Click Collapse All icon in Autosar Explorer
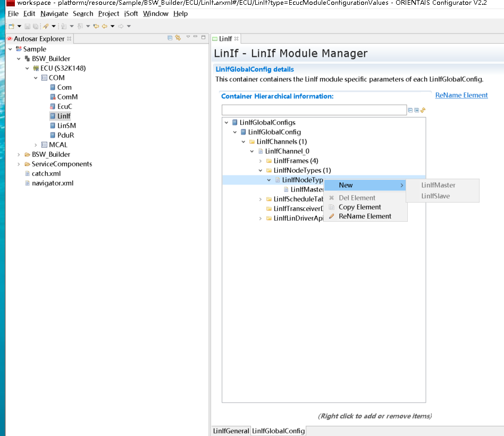The width and height of the screenshot is (504, 436). click(x=170, y=38)
